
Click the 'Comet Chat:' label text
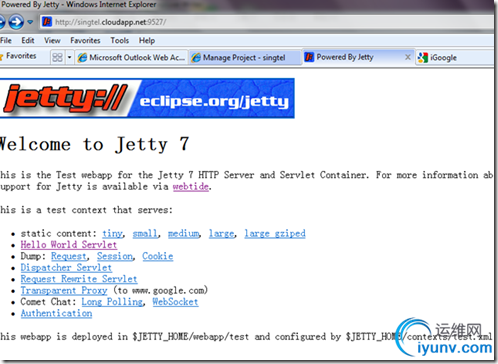pos(48,302)
